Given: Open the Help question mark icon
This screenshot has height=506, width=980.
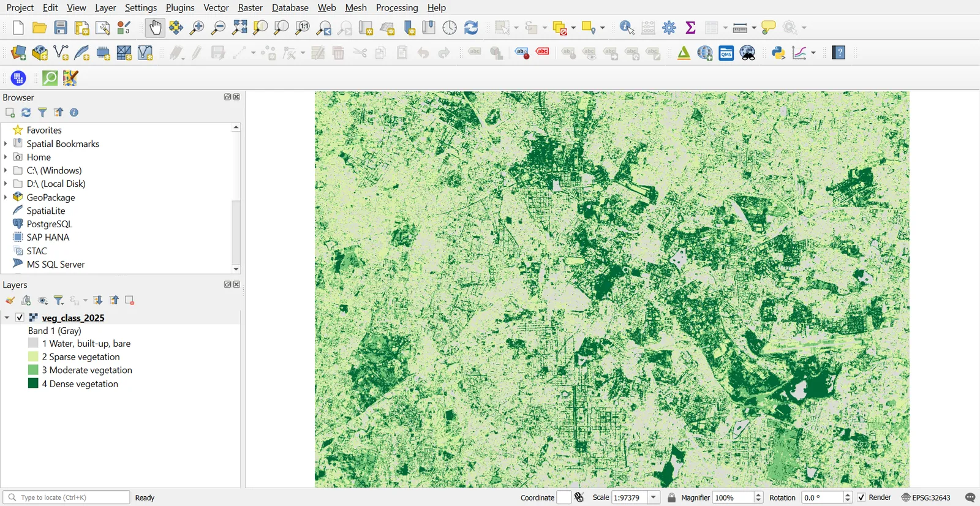Looking at the screenshot, I should [x=839, y=53].
